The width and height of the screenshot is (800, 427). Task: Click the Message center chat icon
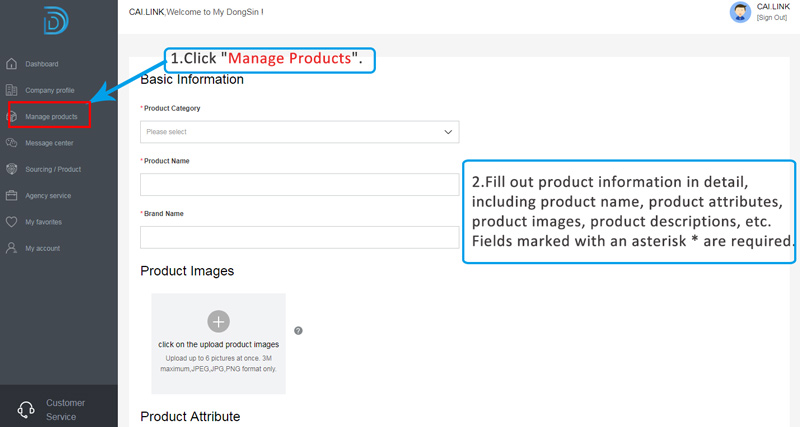12,143
